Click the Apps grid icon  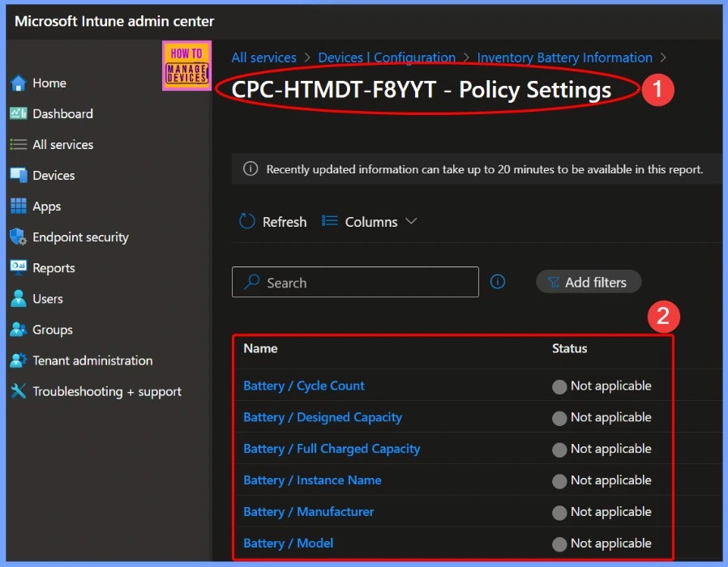point(19,207)
